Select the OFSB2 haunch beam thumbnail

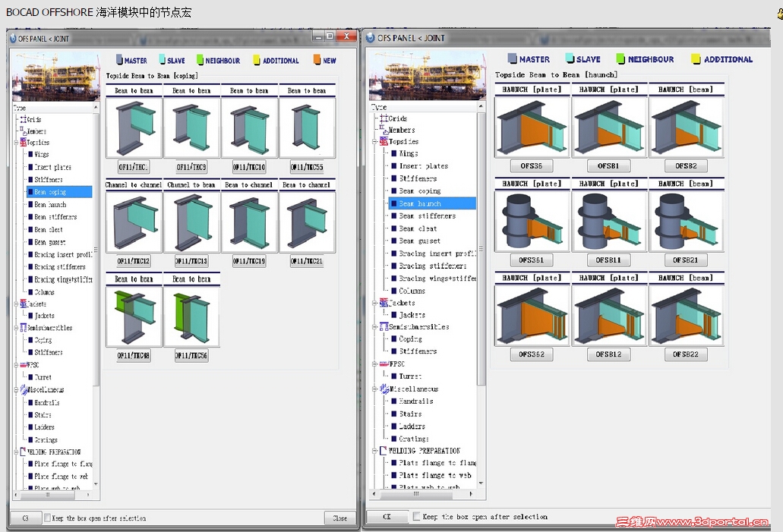coord(686,127)
